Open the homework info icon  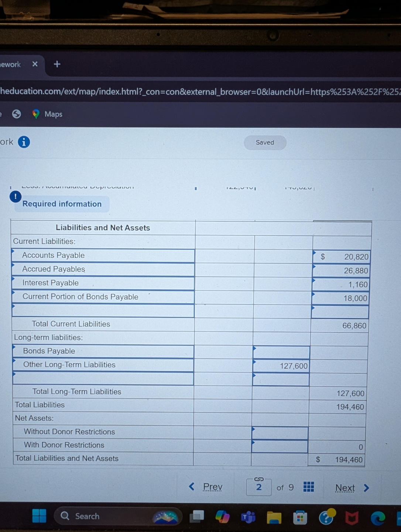(x=24, y=142)
